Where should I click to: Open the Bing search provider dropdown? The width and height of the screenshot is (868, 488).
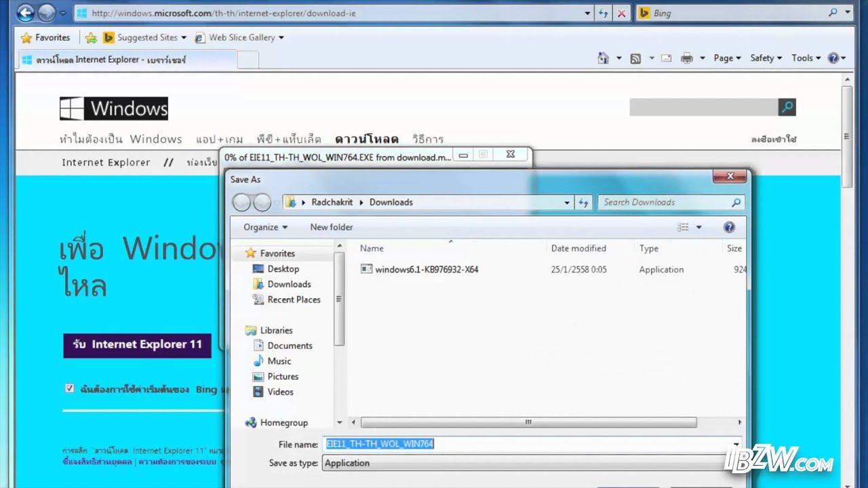[x=849, y=13]
